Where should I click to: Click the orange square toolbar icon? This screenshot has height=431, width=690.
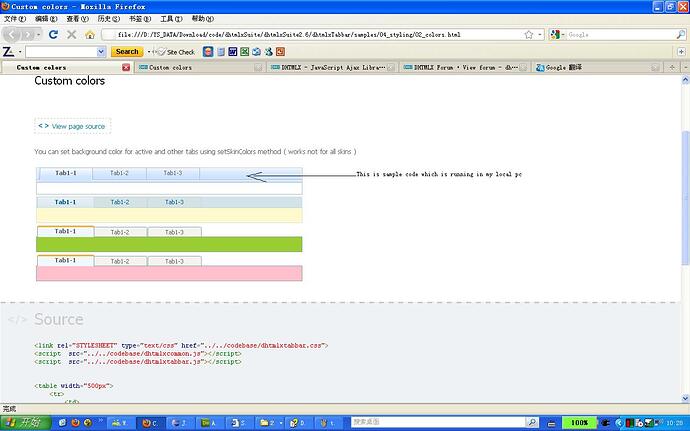[280, 52]
